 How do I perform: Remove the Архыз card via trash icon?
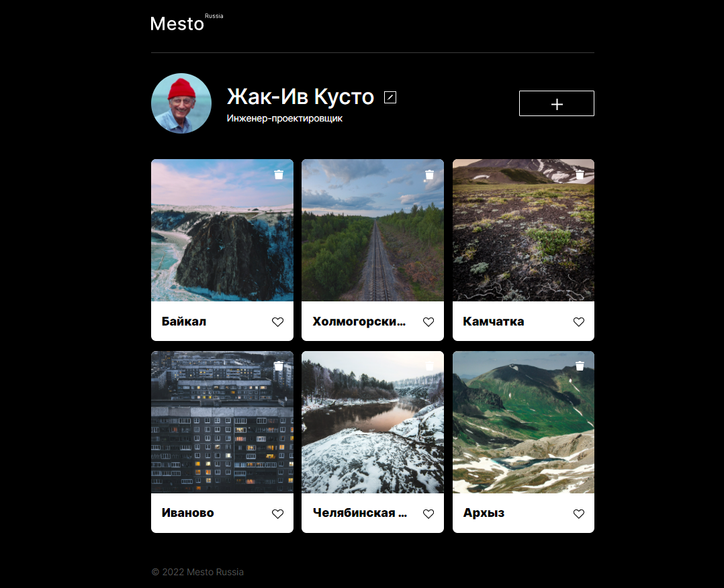click(580, 366)
